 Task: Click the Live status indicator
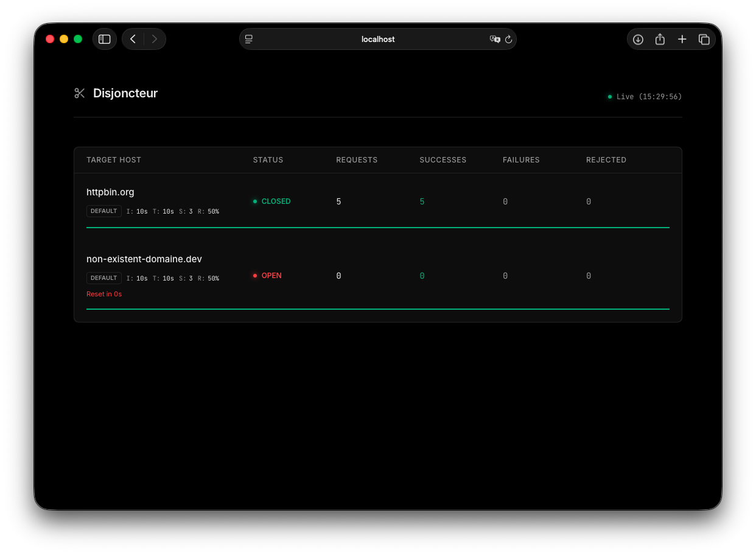click(x=645, y=97)
